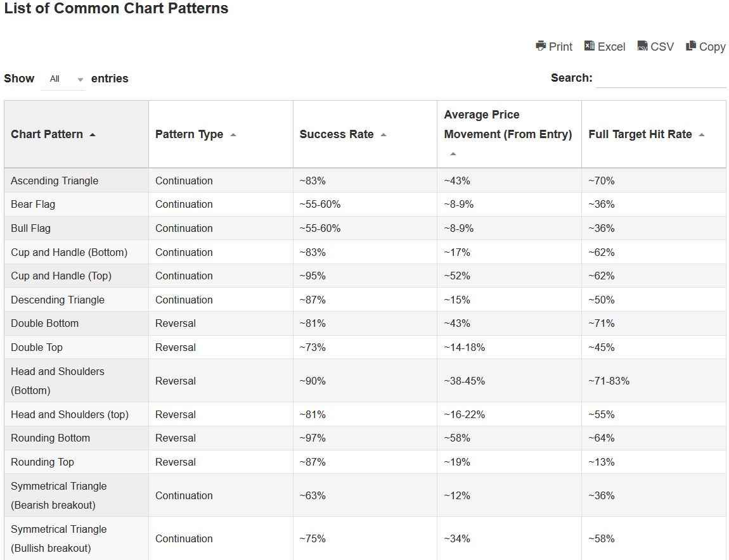The image size is (729, 560).
Task: Click the Copy clipboard icon
Action: tap(691, 46)
